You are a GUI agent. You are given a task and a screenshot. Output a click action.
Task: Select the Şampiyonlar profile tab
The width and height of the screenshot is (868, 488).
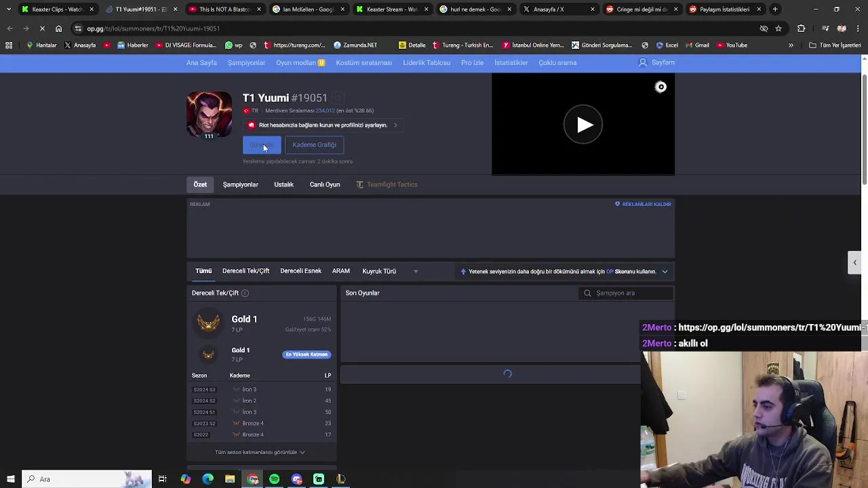pos(241,184)
